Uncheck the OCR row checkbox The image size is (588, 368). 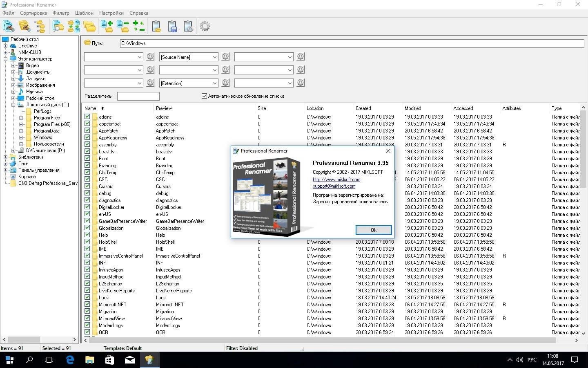(x=87, y=332)
